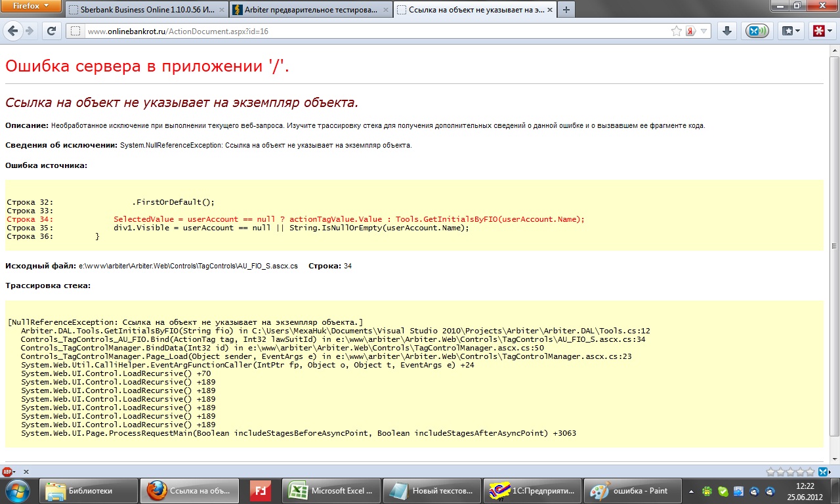Image resolution: width=840 pixels, height=504 pixels.
Task: Reload the current page
Action: (52, 31)
